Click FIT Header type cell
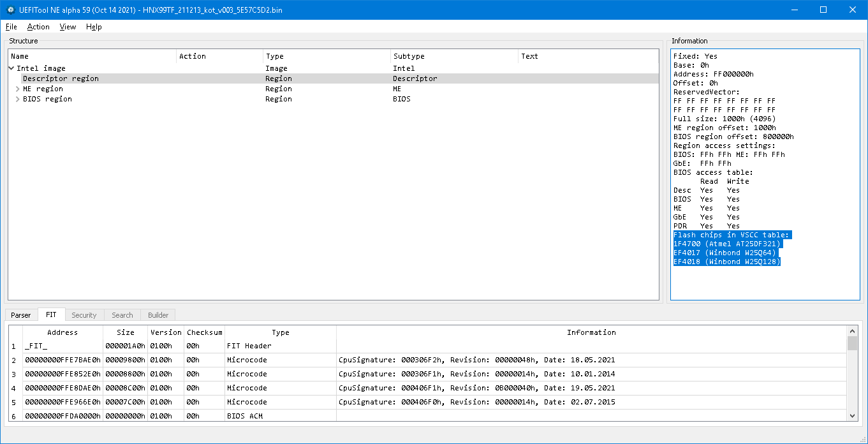The image size is (868, 444). coord(281,346)
